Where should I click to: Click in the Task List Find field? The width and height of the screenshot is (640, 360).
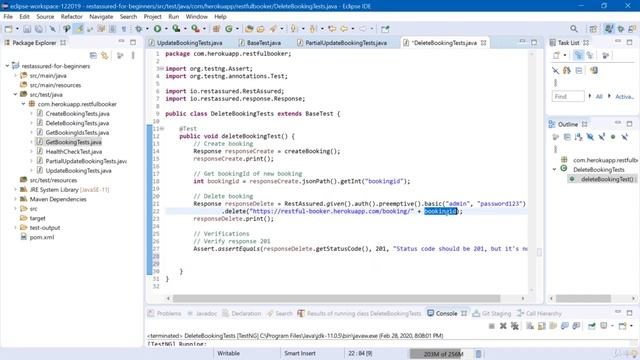click(x=568, y=96)
